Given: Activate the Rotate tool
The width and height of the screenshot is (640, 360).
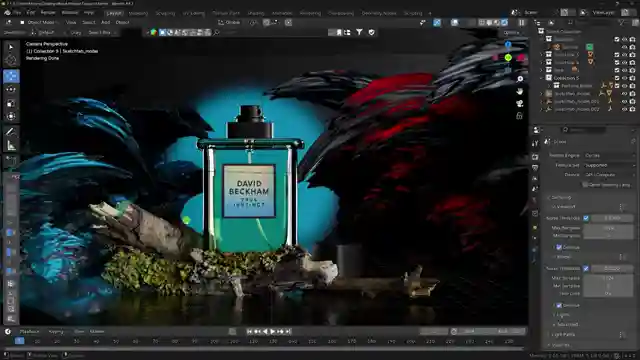Looking at the screenshot, I should (x=11, y=89).
